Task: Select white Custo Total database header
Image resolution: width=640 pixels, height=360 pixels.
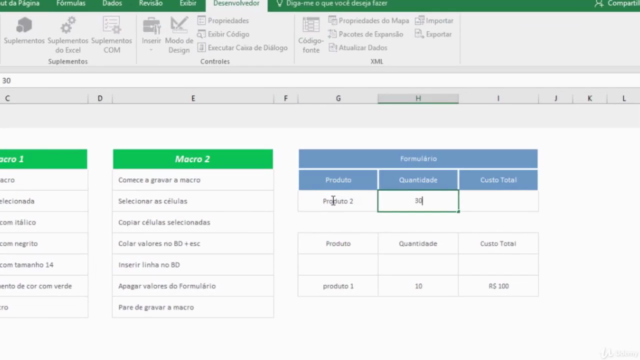Action: click(x=498, y=244)
